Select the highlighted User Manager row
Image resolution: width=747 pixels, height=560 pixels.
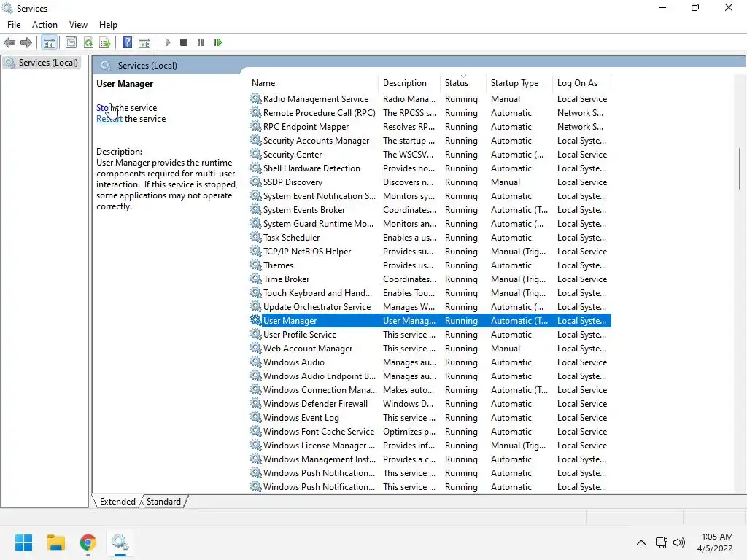[x=430, y=321]
